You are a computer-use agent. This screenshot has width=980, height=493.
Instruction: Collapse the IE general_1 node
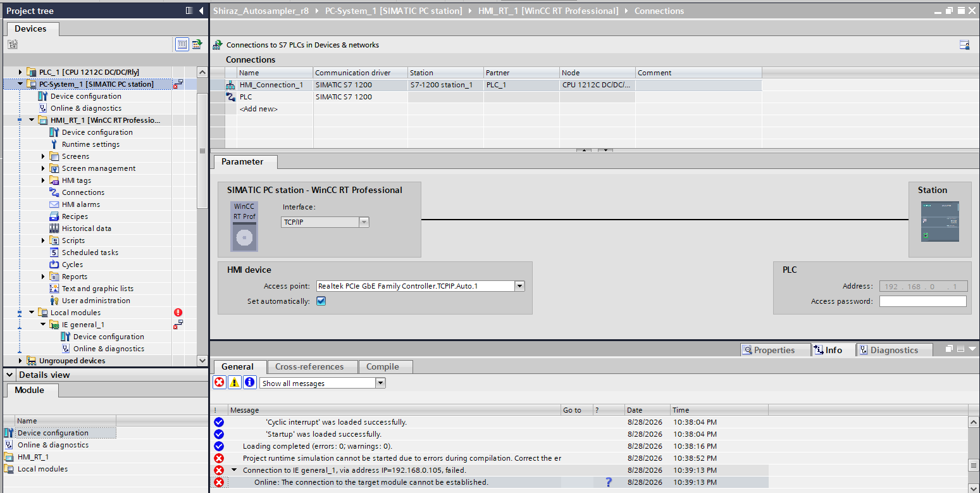pos(43,325)
